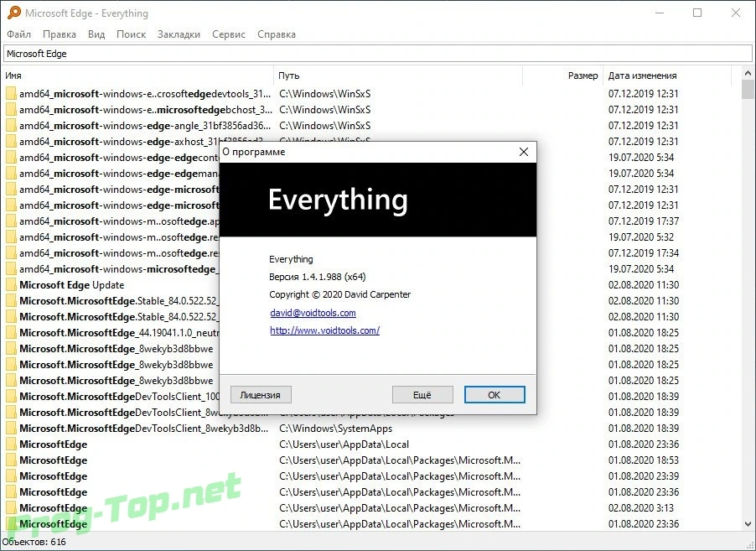This screenshot has width=756, height=551.
Task: Click folder icon of microsoftedgebchost_3 row
Action: coord(11,110)
